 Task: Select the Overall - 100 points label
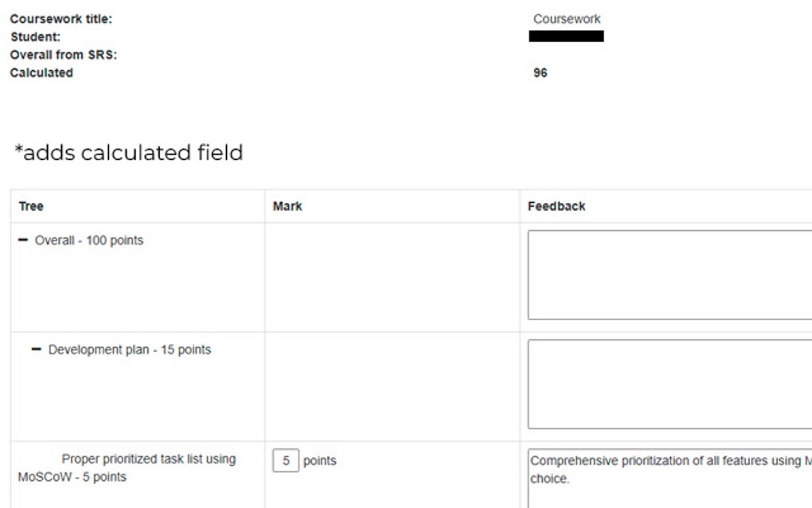coord(89,240)
